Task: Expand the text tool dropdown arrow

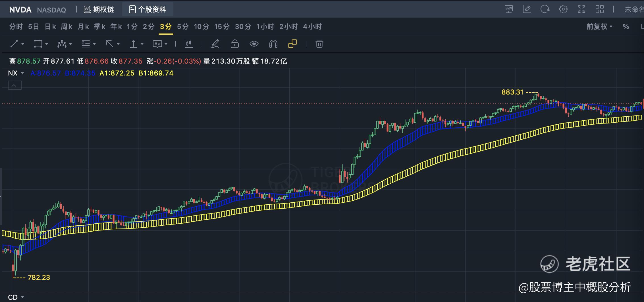Action: (166, 44)
